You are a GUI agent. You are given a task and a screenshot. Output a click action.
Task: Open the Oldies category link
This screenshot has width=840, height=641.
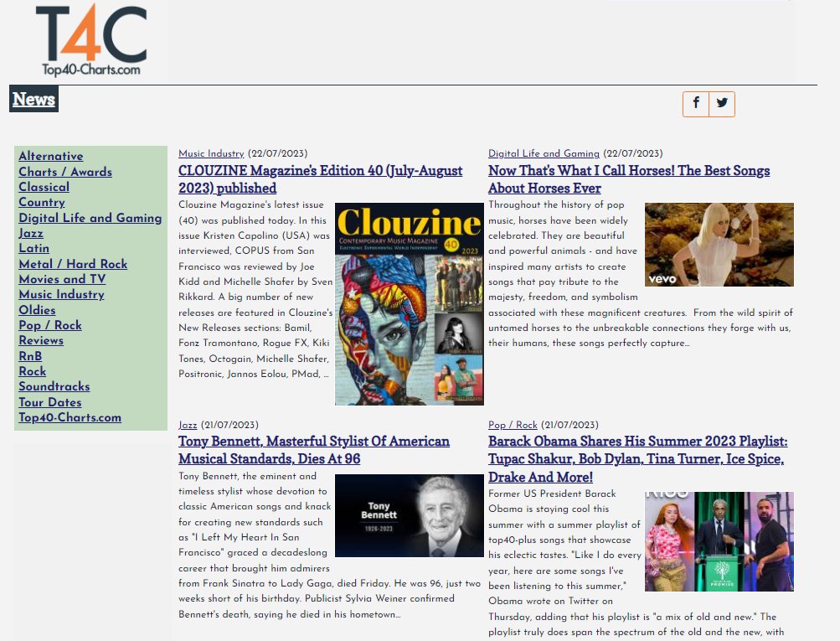(37, 310)
